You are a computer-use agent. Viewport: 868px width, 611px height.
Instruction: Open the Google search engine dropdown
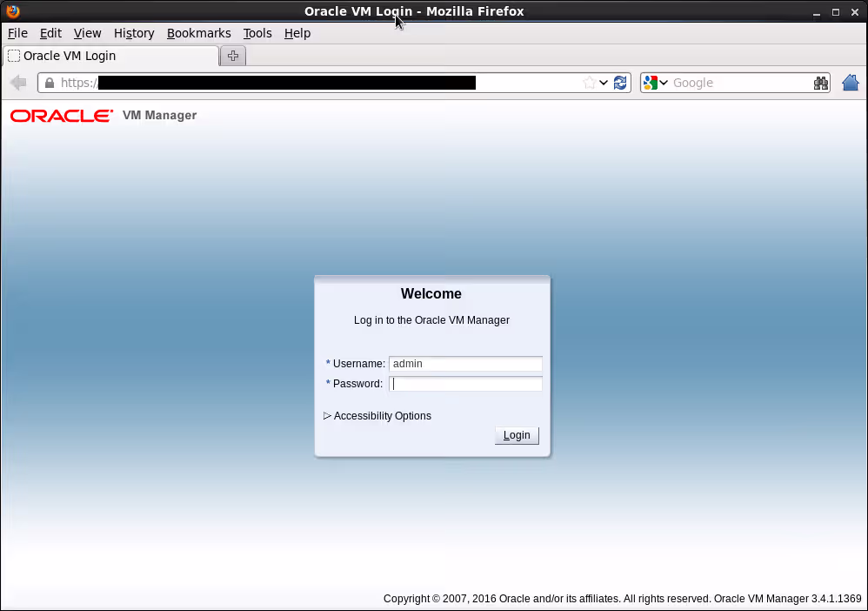point(656,83)
